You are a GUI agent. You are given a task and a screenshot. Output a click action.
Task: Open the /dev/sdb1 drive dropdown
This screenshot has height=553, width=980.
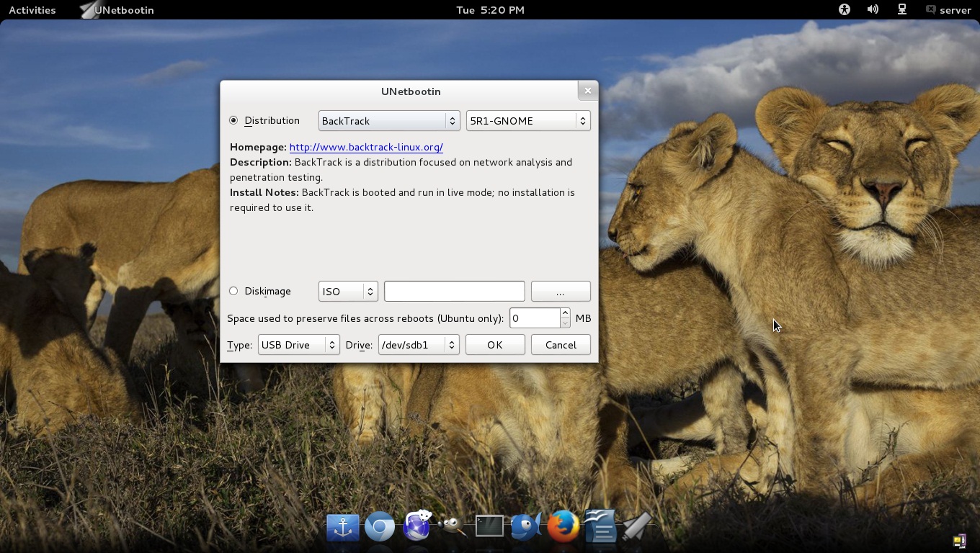[418, 345]
